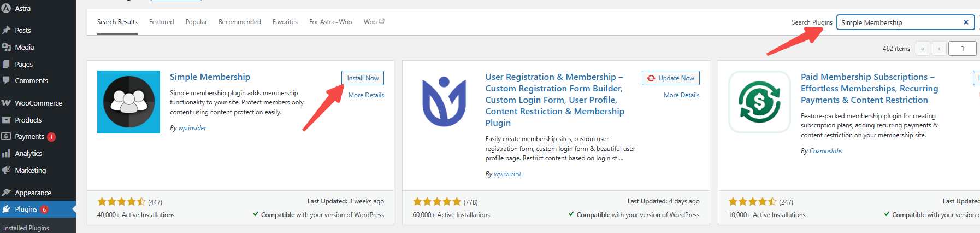980x233 pixels.
Task: Update the User Registration & Membership plugin
Action: point(670,78)
